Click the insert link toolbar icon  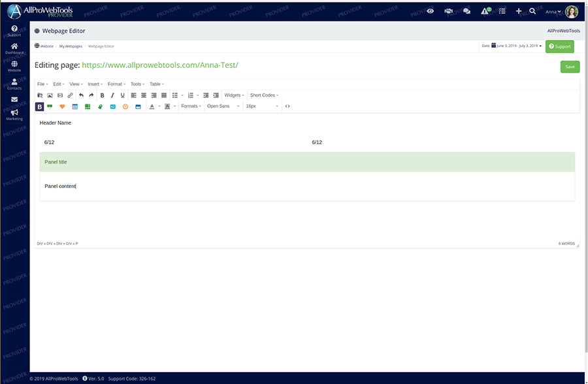point(70,95)
